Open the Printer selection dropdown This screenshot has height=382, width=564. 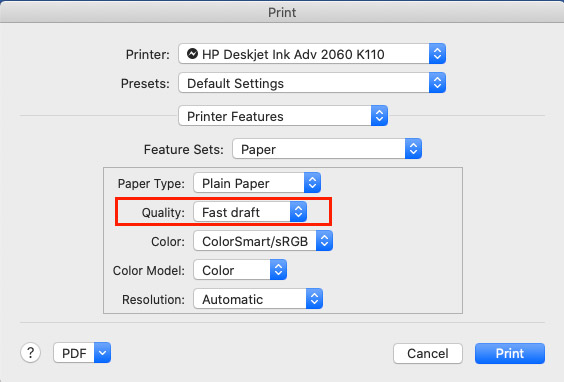pos(312,54)
